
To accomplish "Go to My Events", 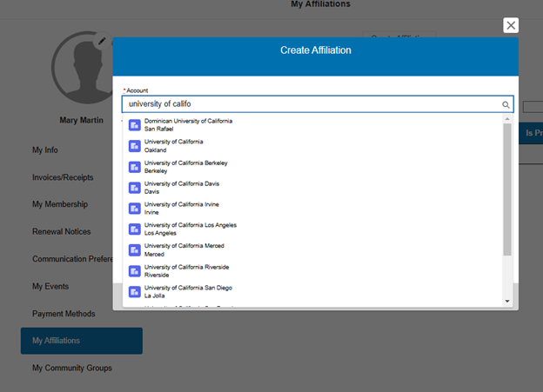I will click(50, 287).
